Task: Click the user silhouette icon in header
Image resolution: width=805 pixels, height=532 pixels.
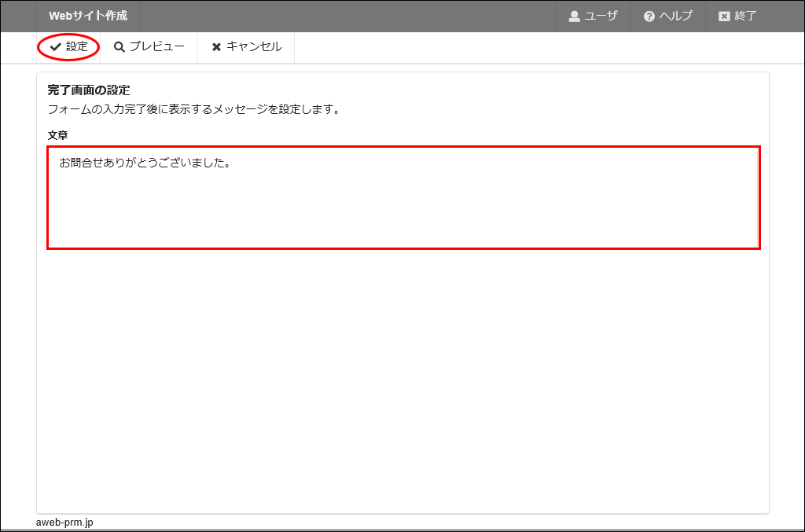Action: click(x=574, y=17)
